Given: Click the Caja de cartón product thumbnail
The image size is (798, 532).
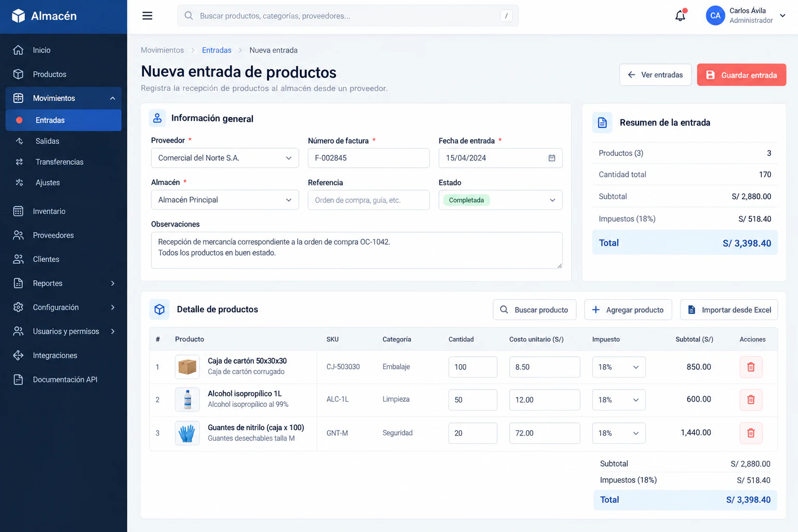Looking at the screenshot, I should pyautogui.click(x=188, y=367).
